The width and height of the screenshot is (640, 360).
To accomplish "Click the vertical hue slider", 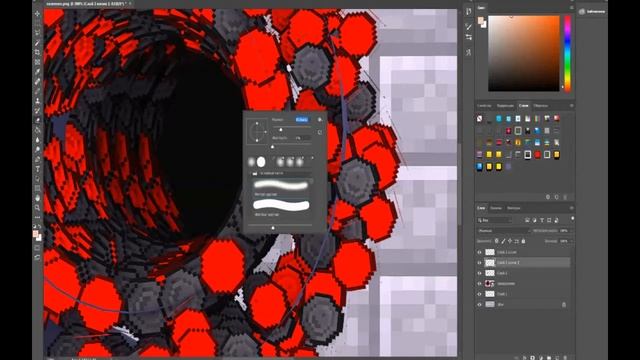I will pyautogui.click(x=567, y=53).
